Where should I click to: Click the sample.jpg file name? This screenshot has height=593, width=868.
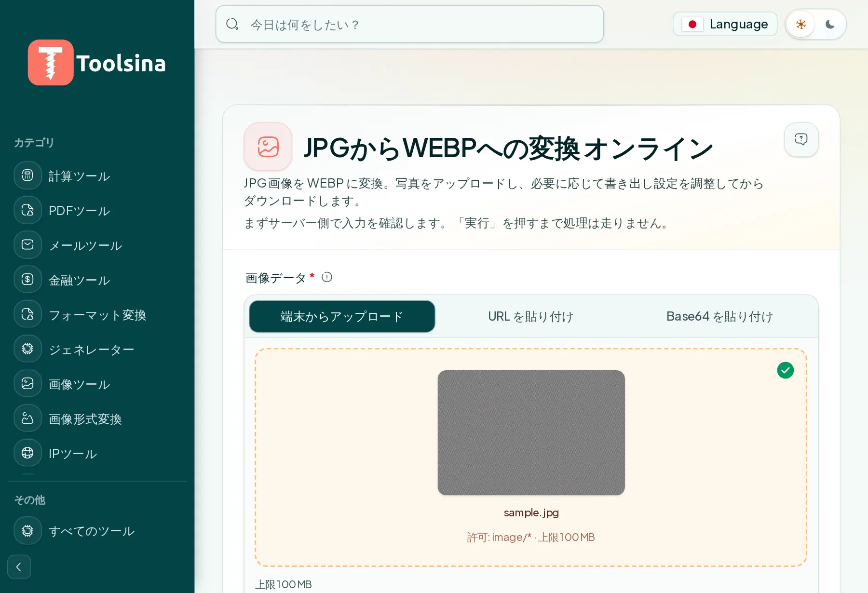[x=531, y=512]
